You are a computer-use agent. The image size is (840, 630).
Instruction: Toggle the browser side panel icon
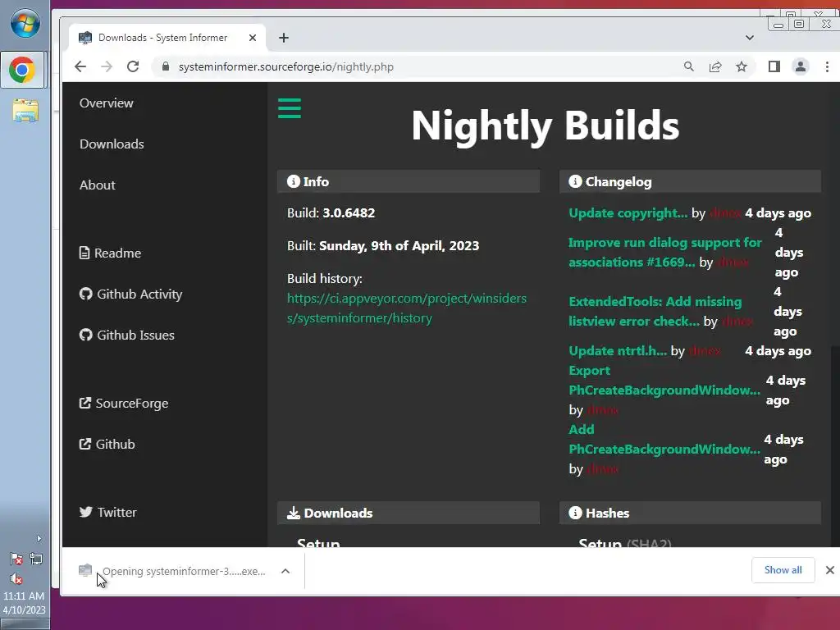(774, 66)
